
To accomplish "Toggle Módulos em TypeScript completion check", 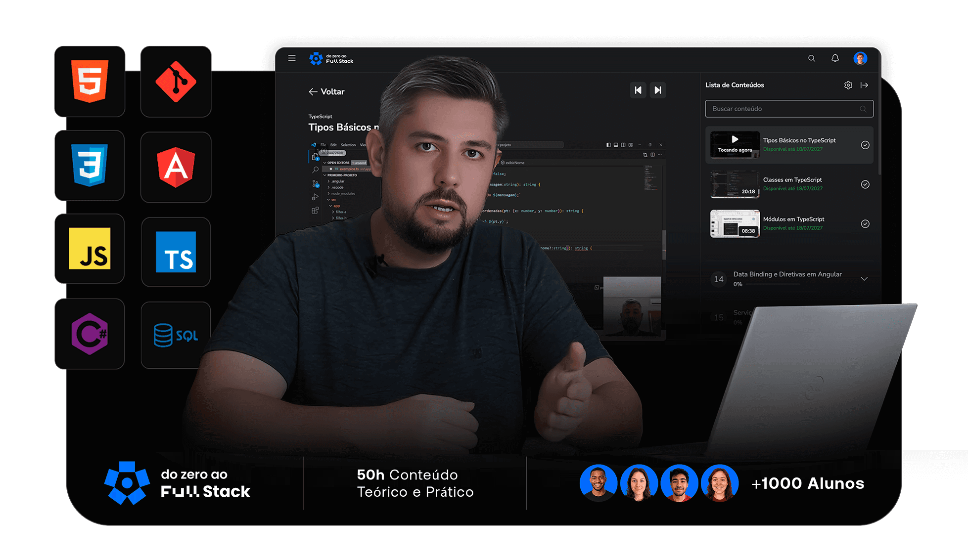I will pyautogui.click(x=865, y=224).
